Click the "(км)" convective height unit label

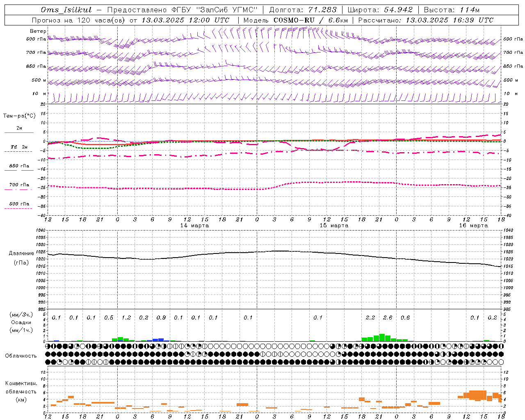21,399
